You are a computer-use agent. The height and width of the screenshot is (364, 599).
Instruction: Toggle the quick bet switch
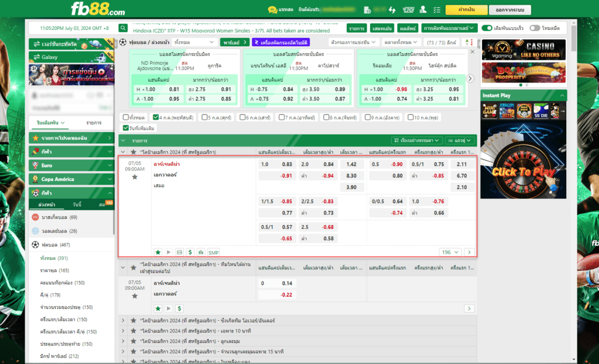click(x=487, y=28)
